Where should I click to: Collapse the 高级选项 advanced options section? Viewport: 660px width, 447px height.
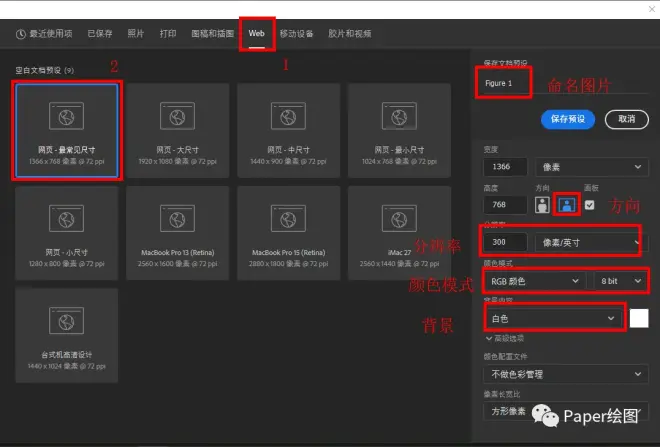point(505,338)
